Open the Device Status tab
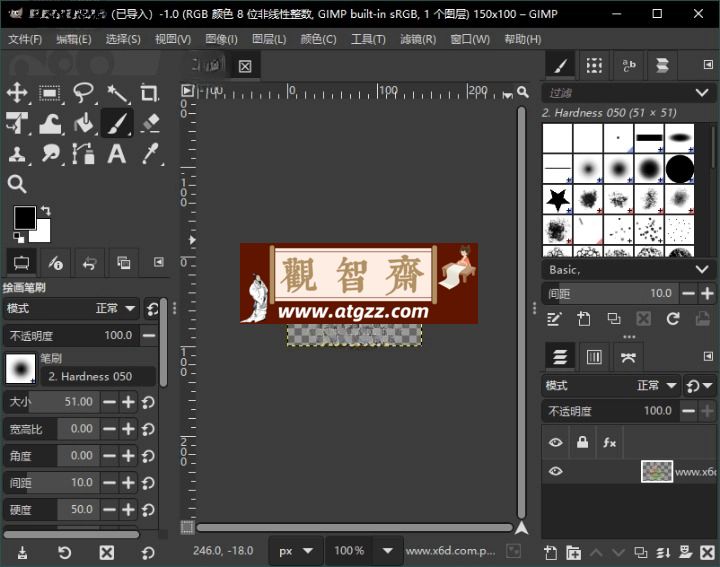This screenshot has width=720, height=567. click(56, 263)
